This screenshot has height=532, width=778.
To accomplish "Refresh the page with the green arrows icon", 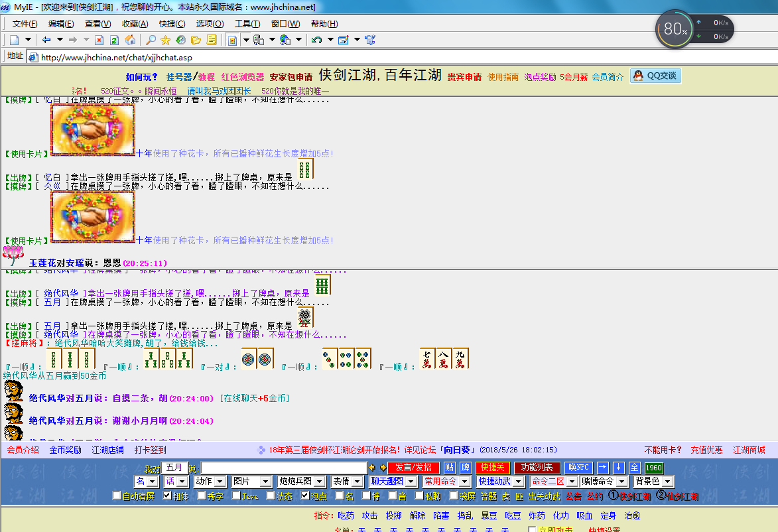I will coord(114,40).
